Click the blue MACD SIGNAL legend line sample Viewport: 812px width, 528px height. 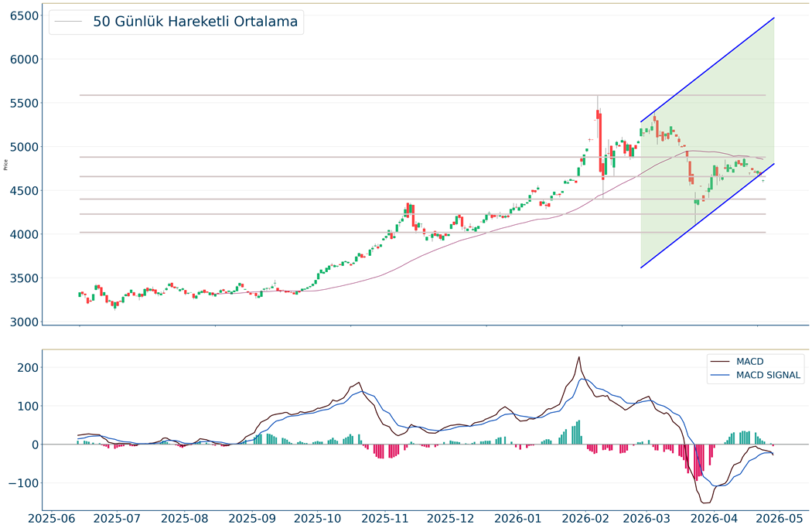pyautogui.click(x=721, y=376)
